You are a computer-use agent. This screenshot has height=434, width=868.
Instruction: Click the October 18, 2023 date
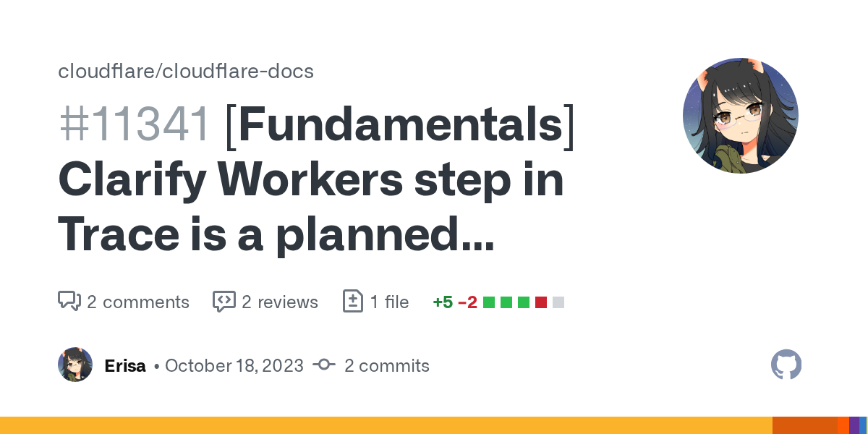pos(234,365)
